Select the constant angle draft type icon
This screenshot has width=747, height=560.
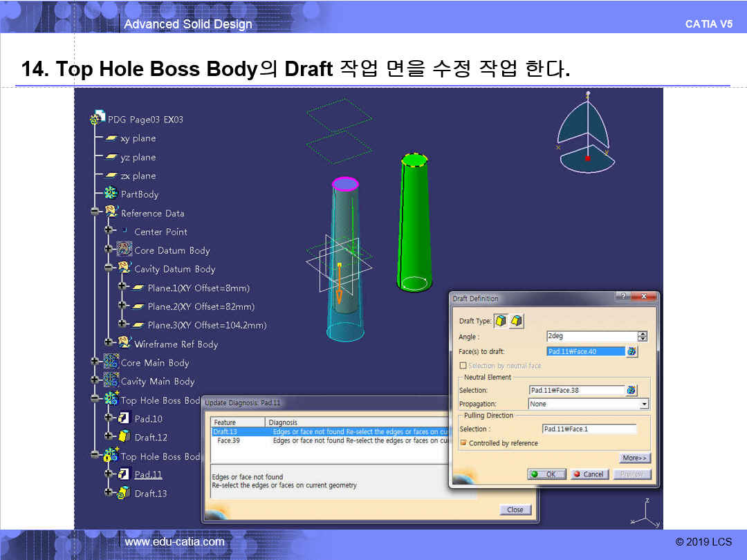click(501, 321)
